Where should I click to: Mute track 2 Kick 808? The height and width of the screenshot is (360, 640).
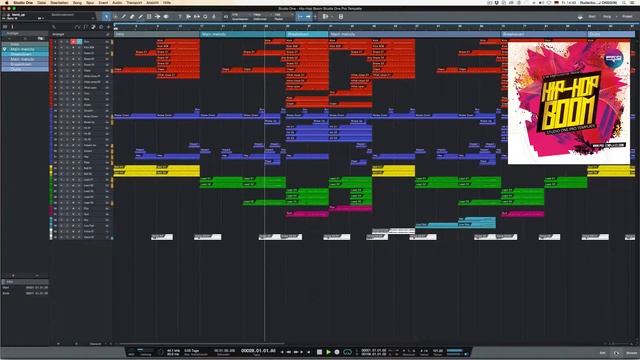61,47
